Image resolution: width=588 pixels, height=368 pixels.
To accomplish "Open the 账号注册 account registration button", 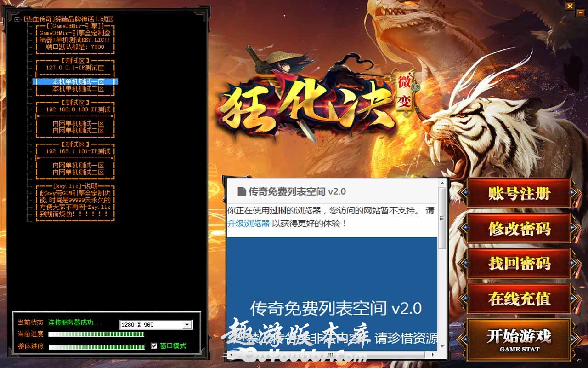I will 519,193.
